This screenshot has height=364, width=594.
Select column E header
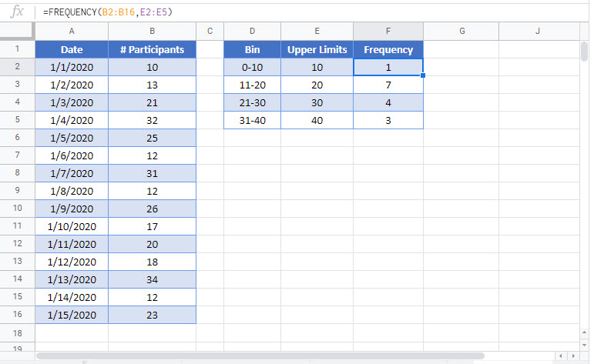coord(317,31)
